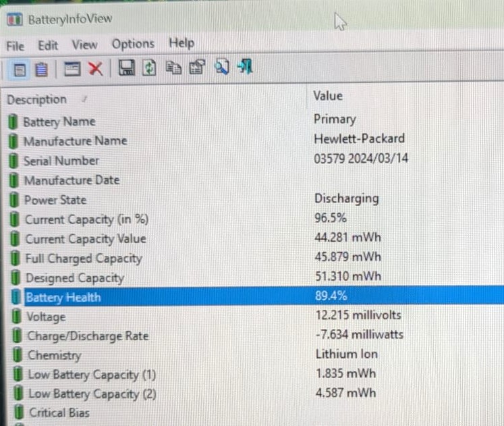Open the Options menu
The height and width of the screenshot is (426, 504).
click(x=133, y=44)
